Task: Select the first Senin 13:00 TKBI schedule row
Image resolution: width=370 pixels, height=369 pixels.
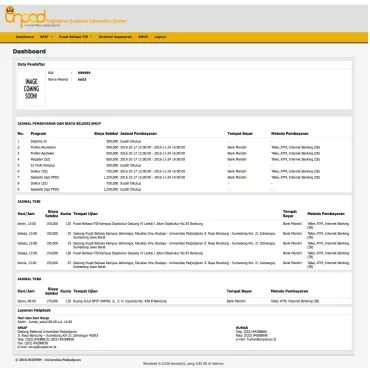Action: pos(184,225)
